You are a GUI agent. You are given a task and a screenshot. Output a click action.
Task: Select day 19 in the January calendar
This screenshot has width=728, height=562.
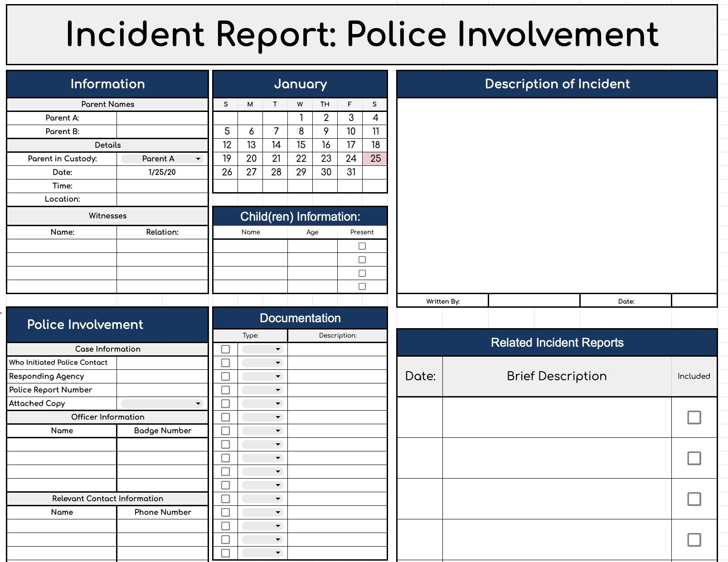pos(226,159)
